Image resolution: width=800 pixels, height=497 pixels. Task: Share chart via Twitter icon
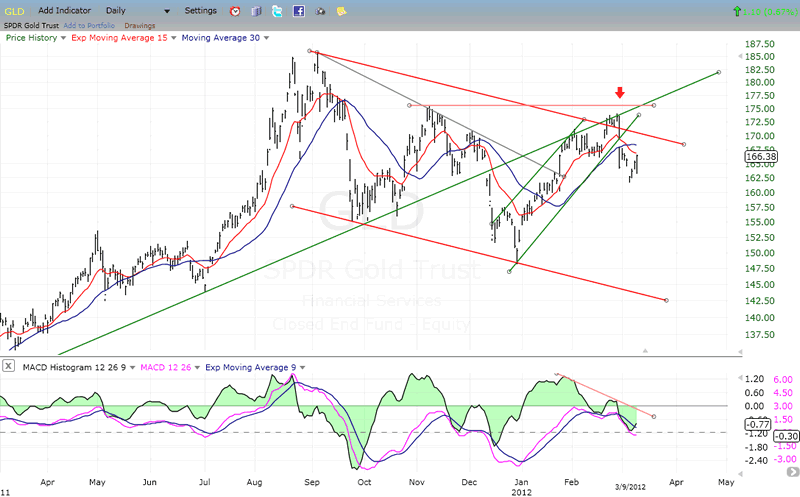tap(277, 11)
